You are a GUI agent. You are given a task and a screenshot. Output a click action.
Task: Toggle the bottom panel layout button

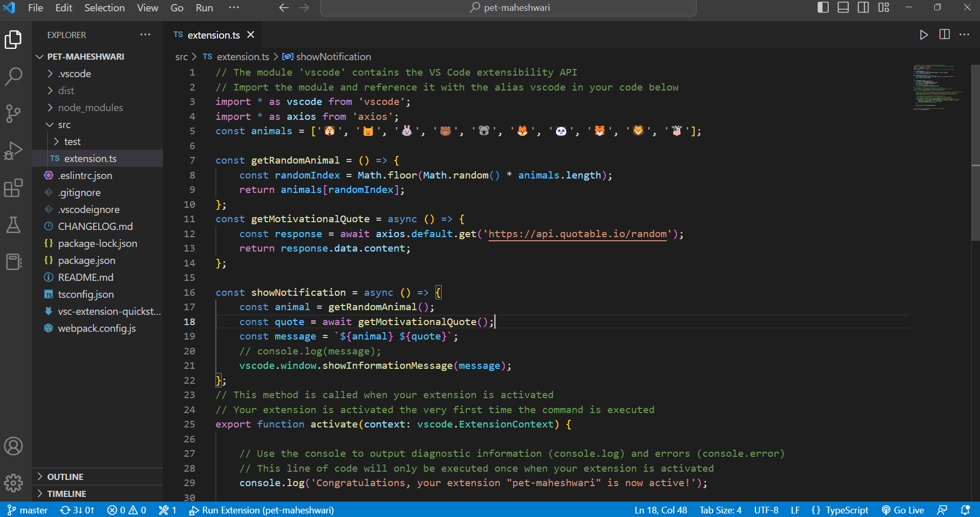(843, 7)
